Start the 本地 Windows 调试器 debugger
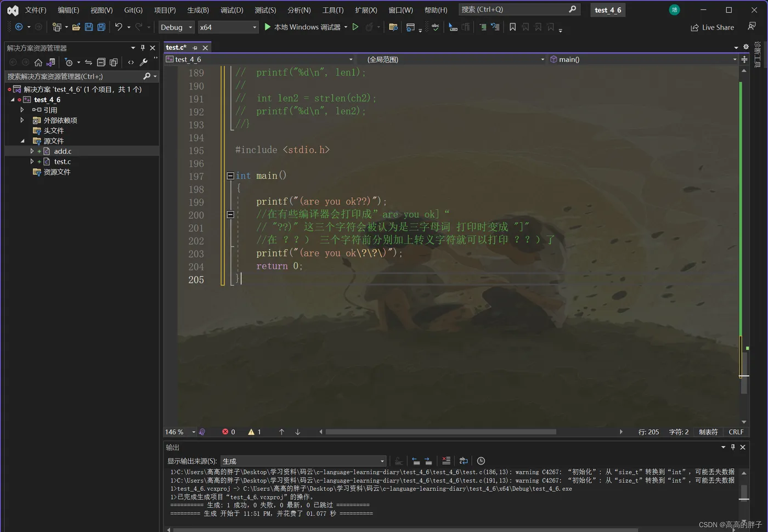Viewport: 768px width, 532px height. [x=302, y=27]
